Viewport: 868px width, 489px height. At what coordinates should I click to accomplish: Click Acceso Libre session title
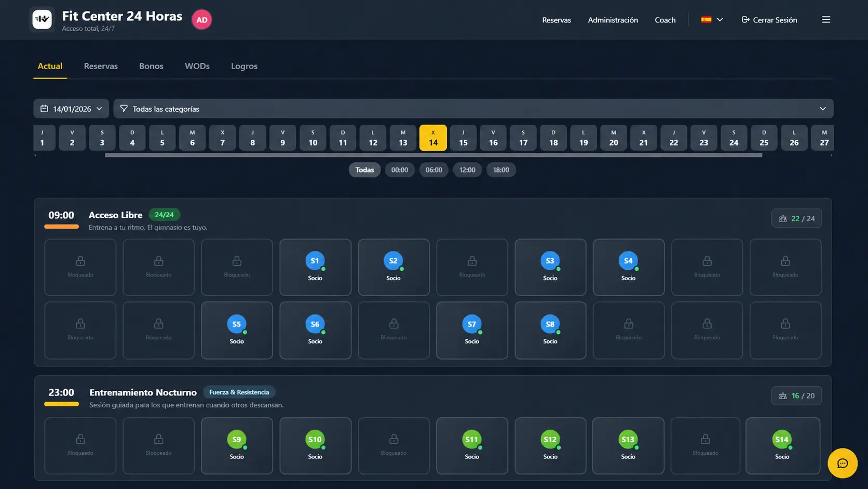[x=115, y=215]
